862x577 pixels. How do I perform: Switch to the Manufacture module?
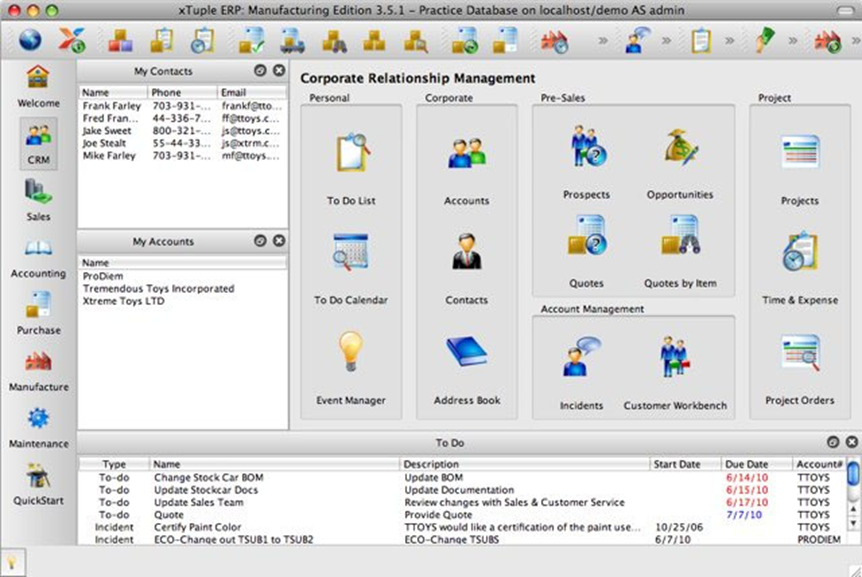tap(38, 370)
